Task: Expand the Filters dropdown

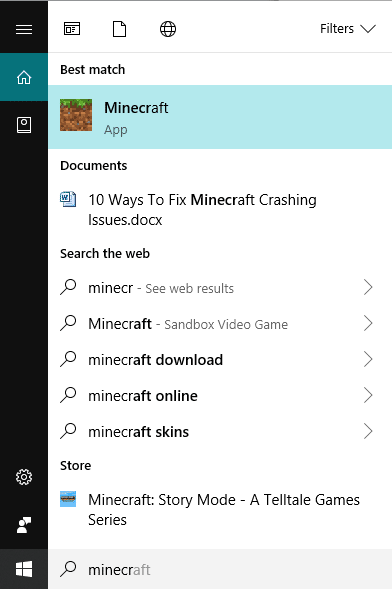Action: click(x=348, y=29)
